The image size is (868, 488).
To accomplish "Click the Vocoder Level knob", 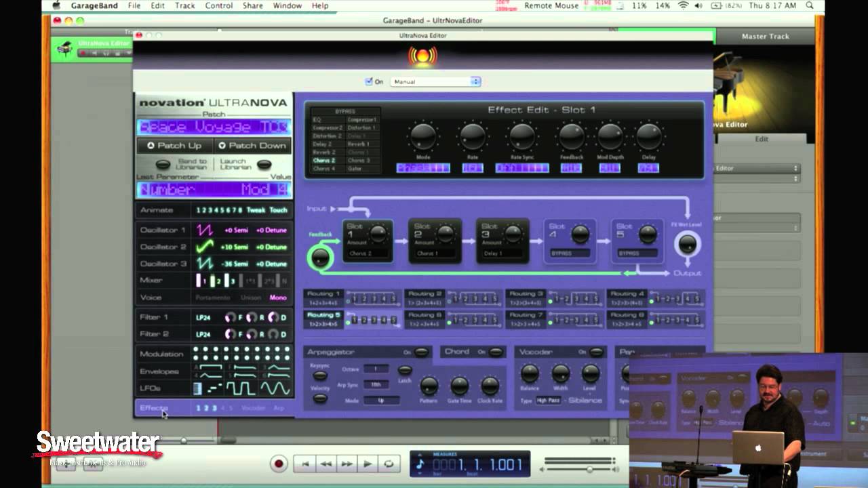I will [x=591, y=373].
